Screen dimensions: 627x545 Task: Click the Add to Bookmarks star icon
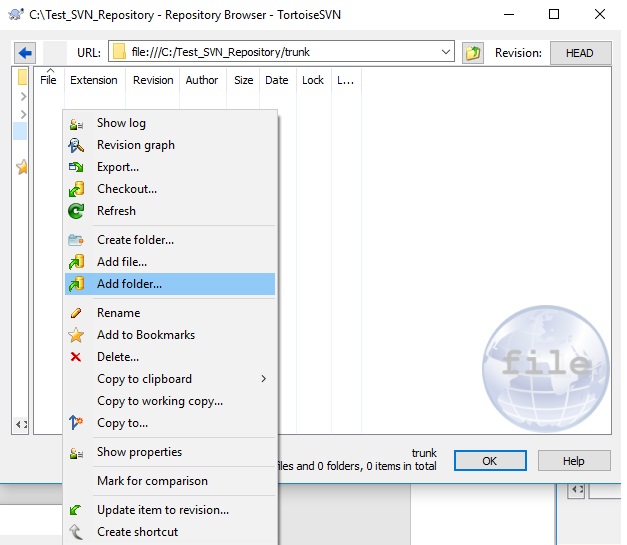point(76,335)
